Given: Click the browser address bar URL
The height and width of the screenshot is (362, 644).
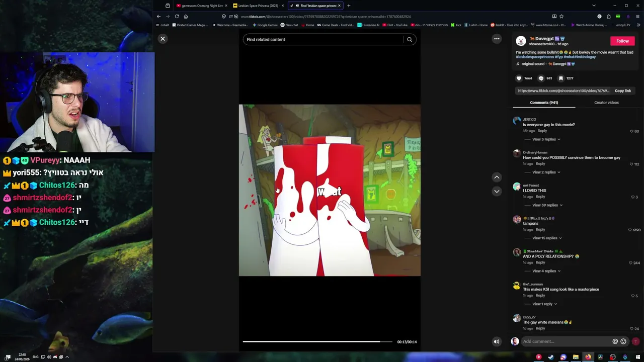Looking at the screenshot, I should coord(326,17).
